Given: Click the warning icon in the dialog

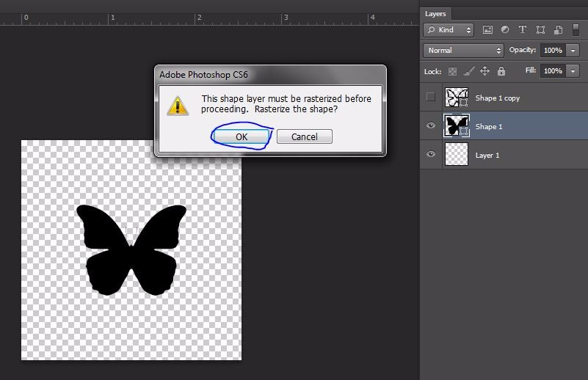Looking at the screenshot, I should pos(178,106).
